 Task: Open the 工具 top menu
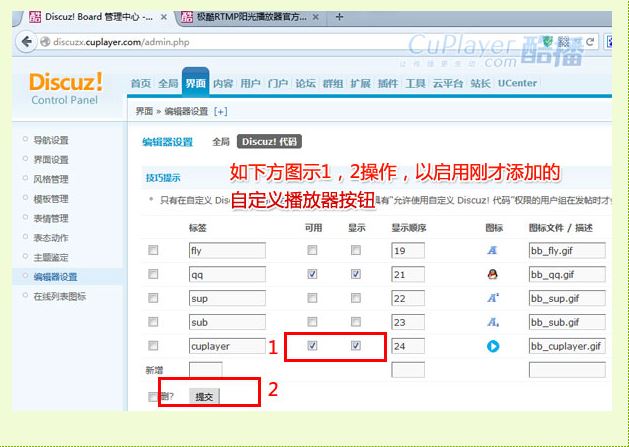tap(415, 83)
